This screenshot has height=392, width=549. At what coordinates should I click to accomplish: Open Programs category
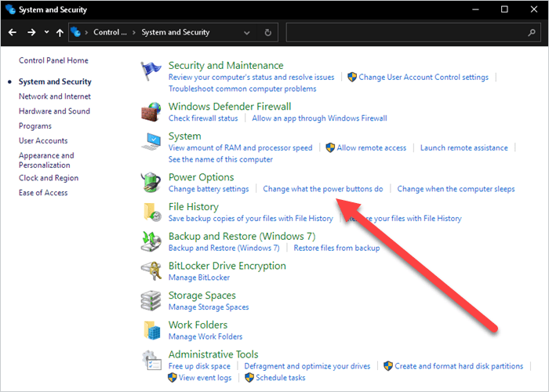(35, 126)
